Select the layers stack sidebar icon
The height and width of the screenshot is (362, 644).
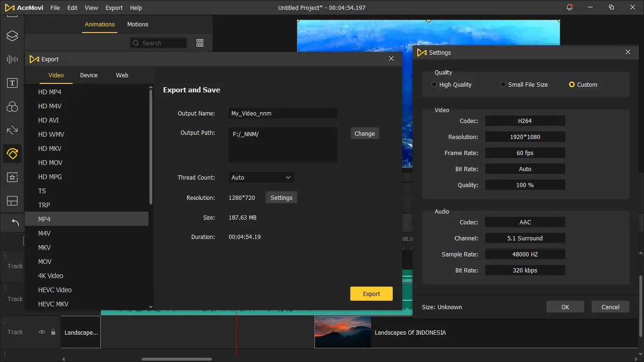tap(12, 36)
